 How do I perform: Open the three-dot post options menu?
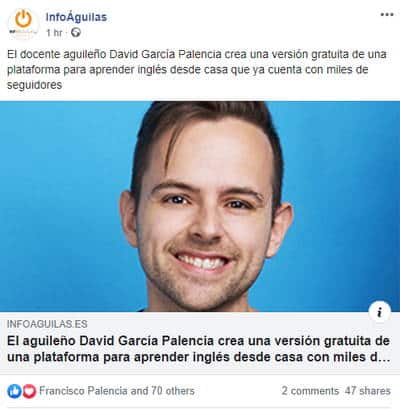[x=387, y=15]
